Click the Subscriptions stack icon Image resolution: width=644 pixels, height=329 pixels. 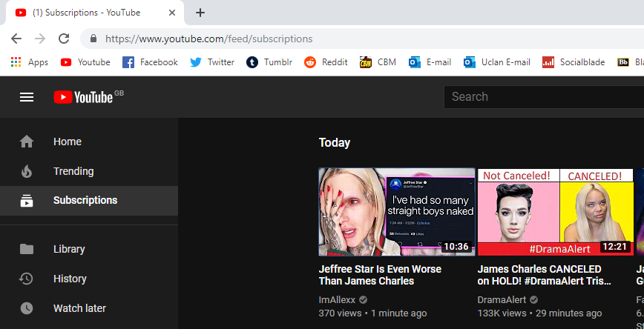click(27, 201)
